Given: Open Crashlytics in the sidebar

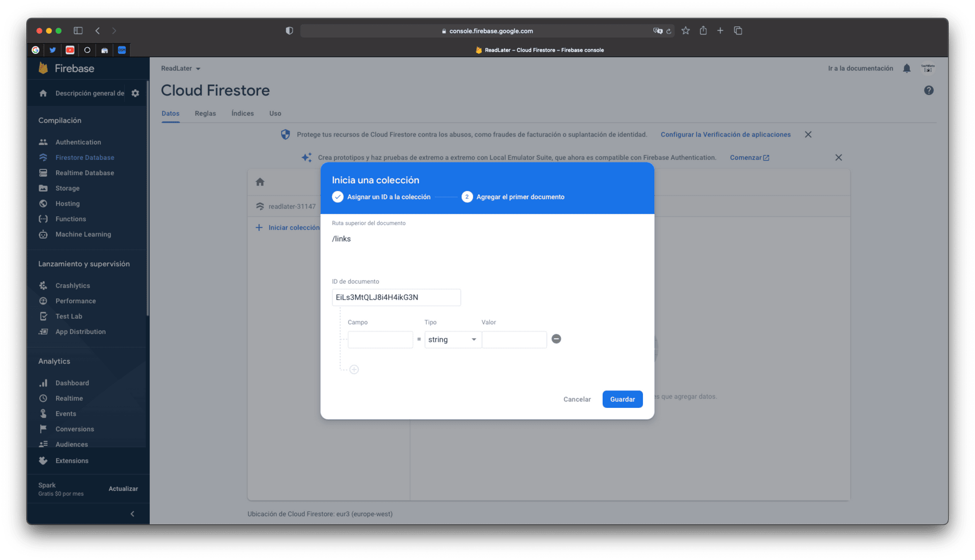Looking at the screenshot, I should [x=72, y=285].
